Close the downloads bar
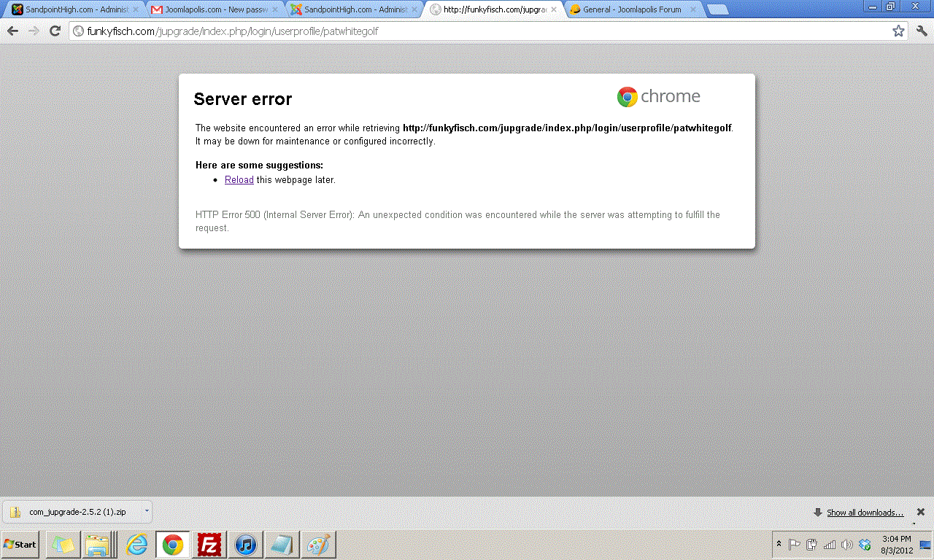Viewport: 934px width, 560px height. tap(921, 512)
